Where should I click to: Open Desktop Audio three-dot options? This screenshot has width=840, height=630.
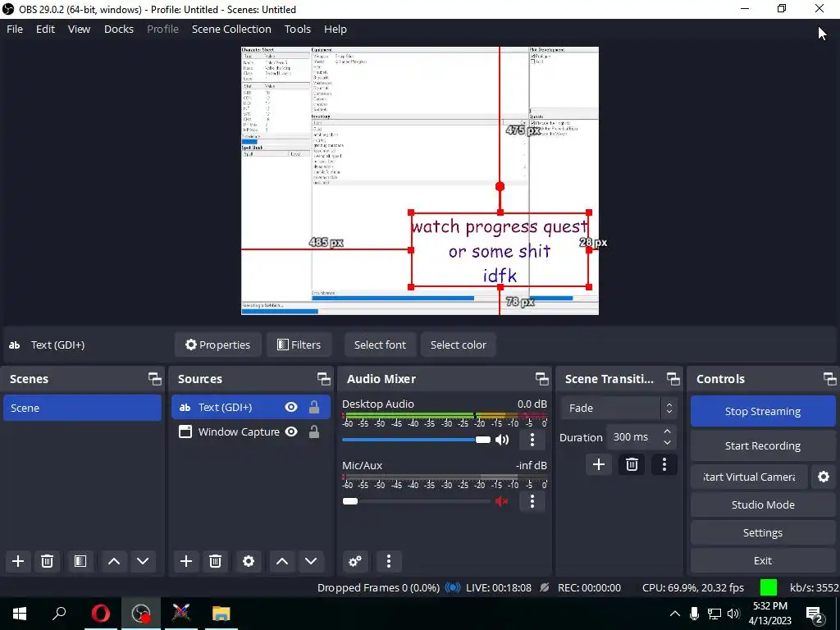coord(532,440)
